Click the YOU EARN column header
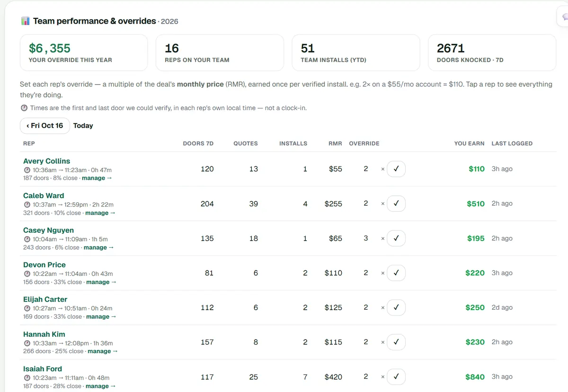 (x=469, y=143)
